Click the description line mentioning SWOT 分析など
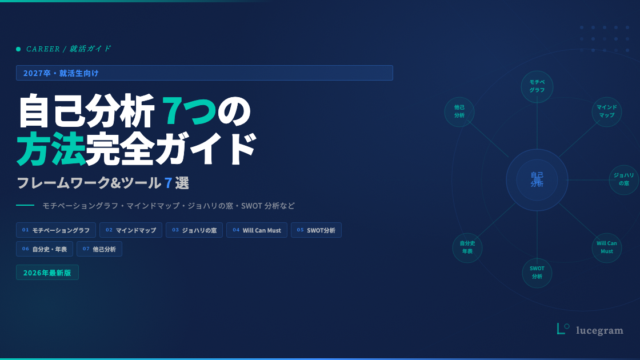Image resolution: width=640 pixels, height=360 pixels. (x=168, y=206)
